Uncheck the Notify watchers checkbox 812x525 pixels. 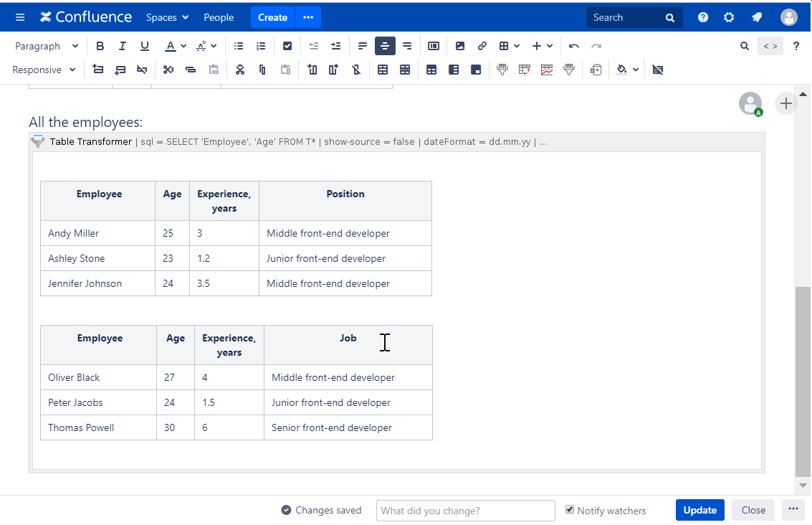click(570, 509)
